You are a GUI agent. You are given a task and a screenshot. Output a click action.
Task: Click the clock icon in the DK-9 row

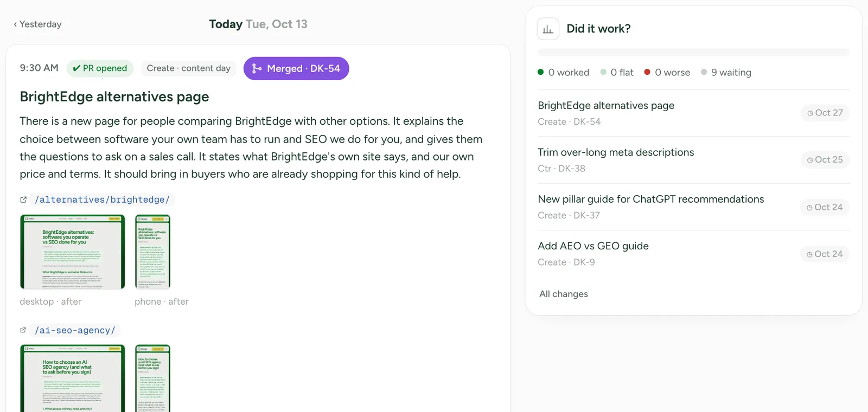(x=809, y=254)
